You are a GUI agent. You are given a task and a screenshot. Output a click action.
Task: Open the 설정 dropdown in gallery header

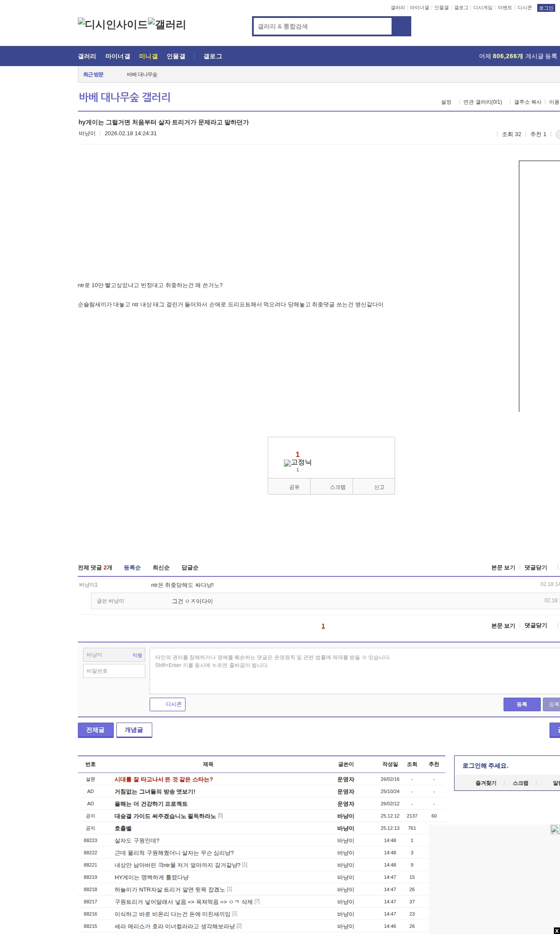(446, 102)
